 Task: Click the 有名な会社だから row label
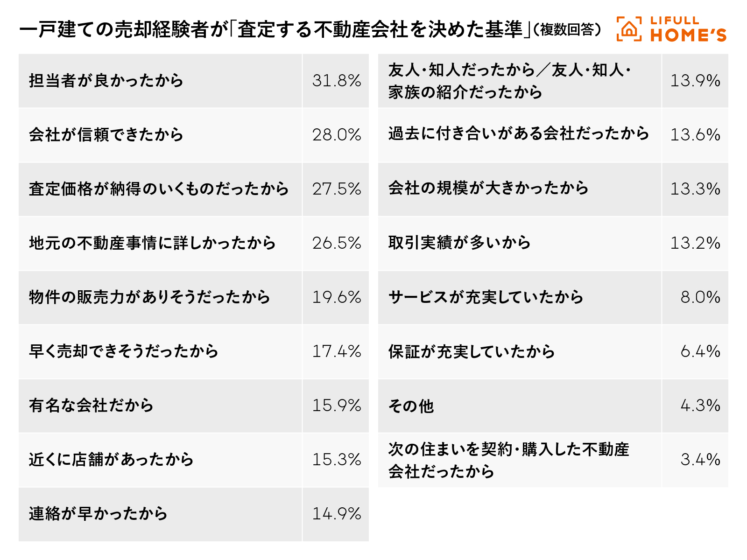91,406
